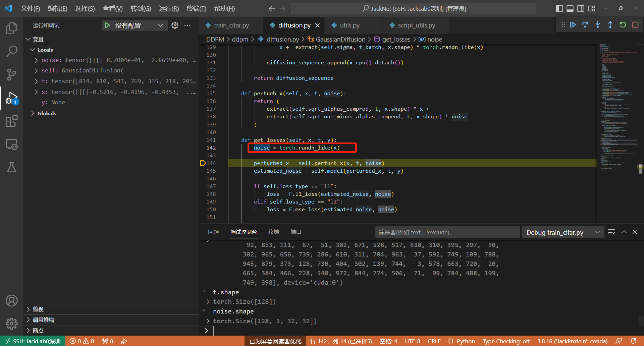Image resolution: width=644 pixels, height=346 pixels.
Task: Step over the current line
Action: click(585, 25)
